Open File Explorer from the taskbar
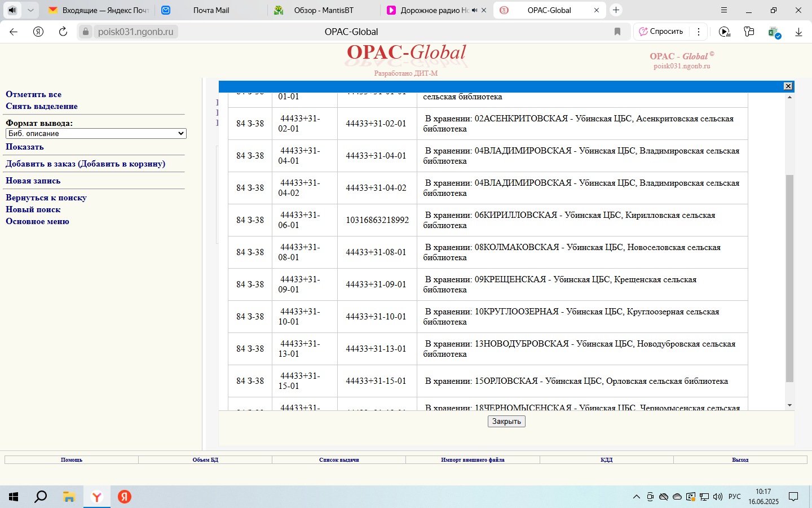812x508 pixels. [69, 497]
